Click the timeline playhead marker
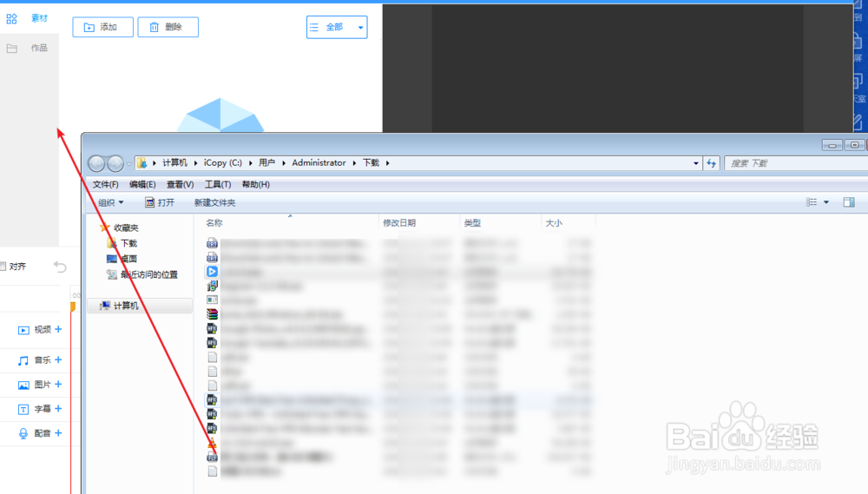Image resolution: width=868 pixels, height=494 pixels. point(73,306)
